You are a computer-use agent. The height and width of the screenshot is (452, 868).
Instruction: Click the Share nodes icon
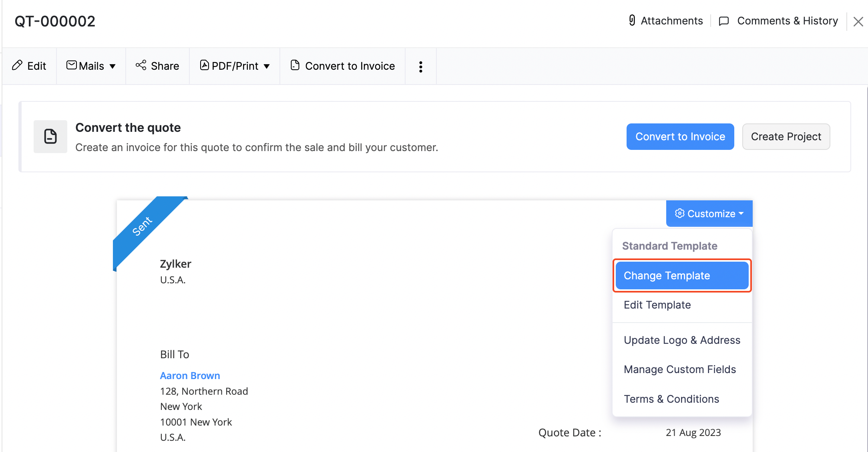(141, 65)
